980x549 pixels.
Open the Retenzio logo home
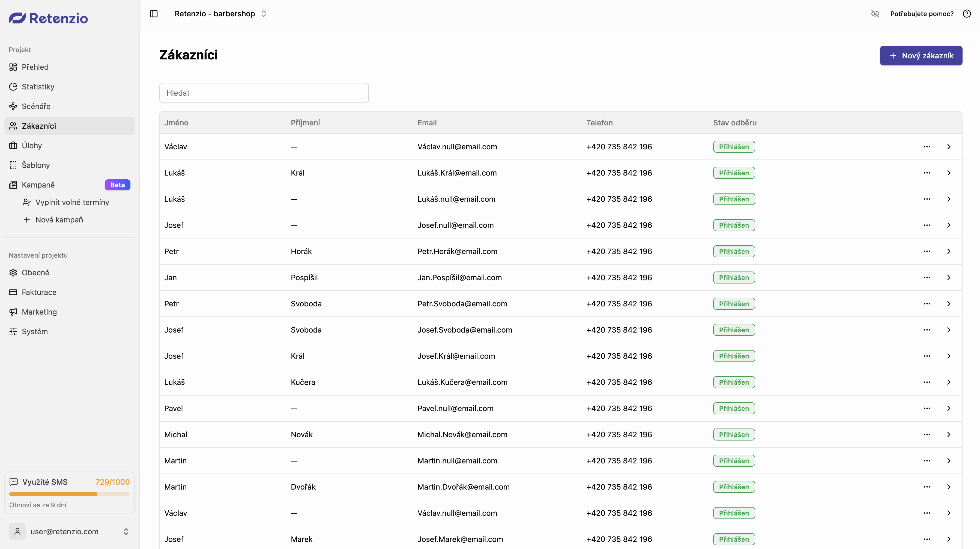(48, 18)
